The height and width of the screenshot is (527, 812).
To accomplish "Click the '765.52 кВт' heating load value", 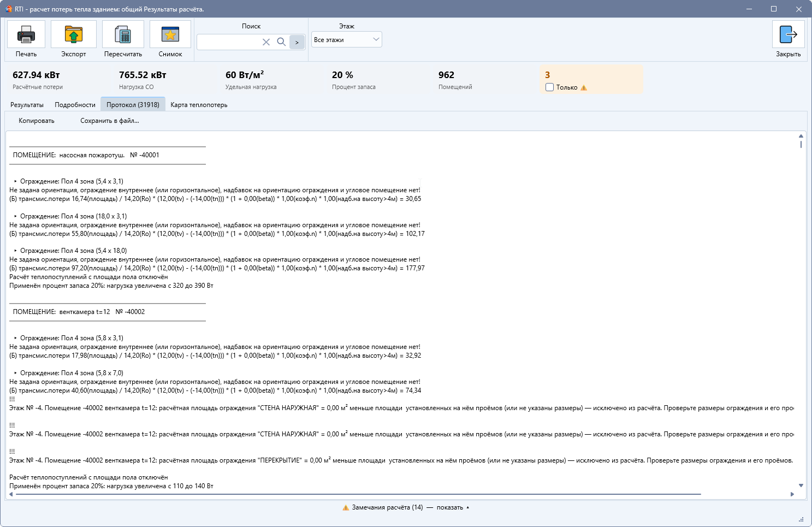I will click(x=143, y=75).
